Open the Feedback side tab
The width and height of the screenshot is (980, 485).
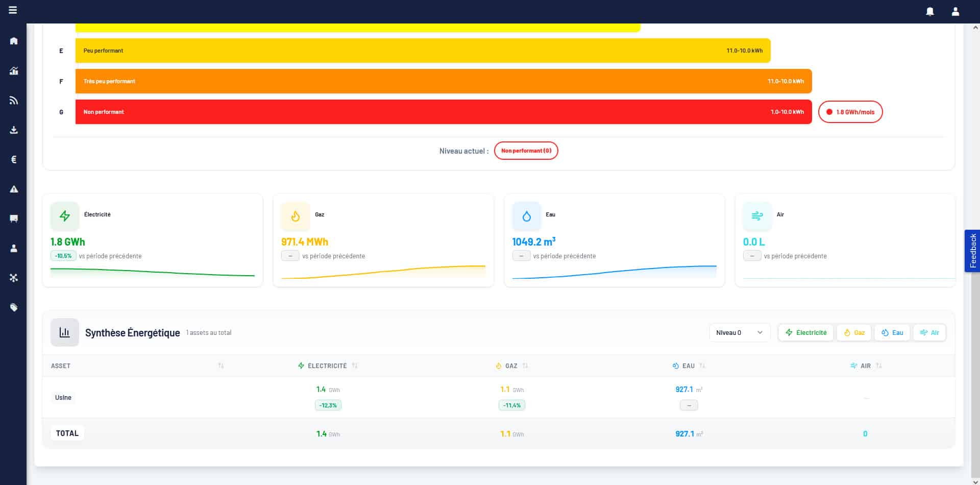coord(972,251)
